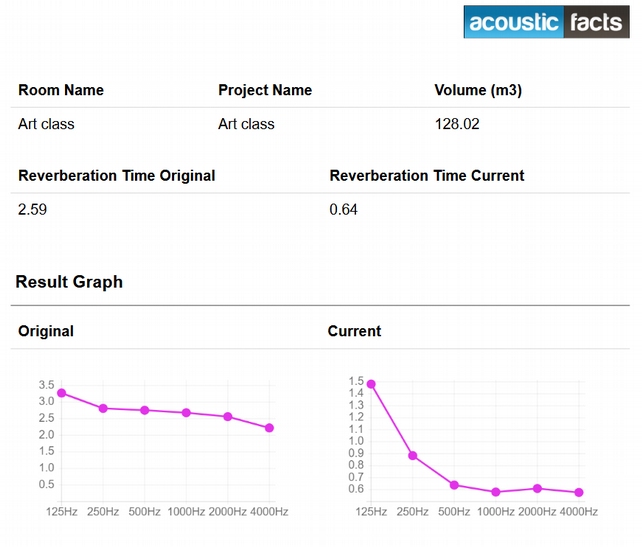Click the 2000Hz point on Current graph
The image size is (642, 547).
coord(538,488)
